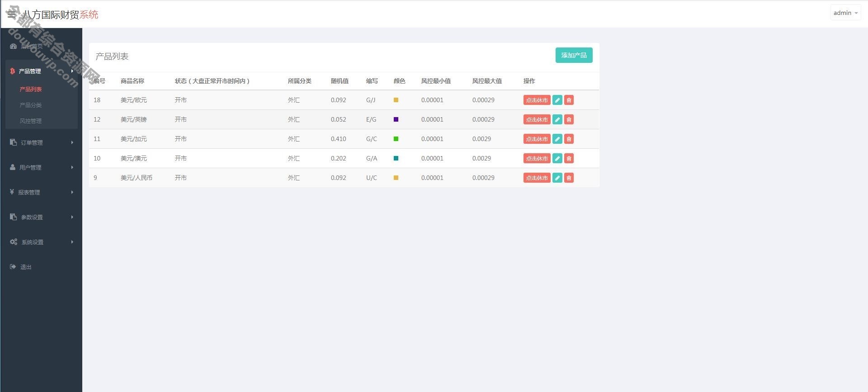Expand the 报表管理 menu arrow
This screenshot has width=868, height=392.
pos(72,192)
